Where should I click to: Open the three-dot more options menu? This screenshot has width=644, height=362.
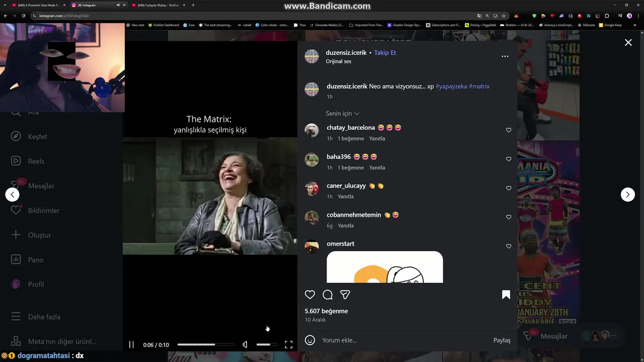pos(505,56)
